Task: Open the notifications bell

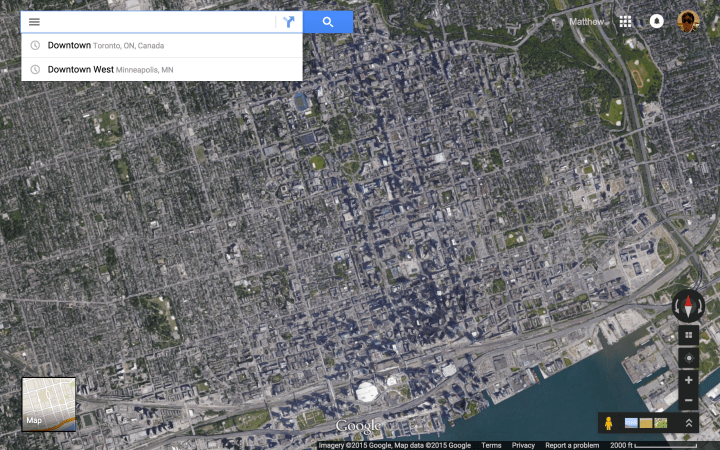Action: coord(657,22)
